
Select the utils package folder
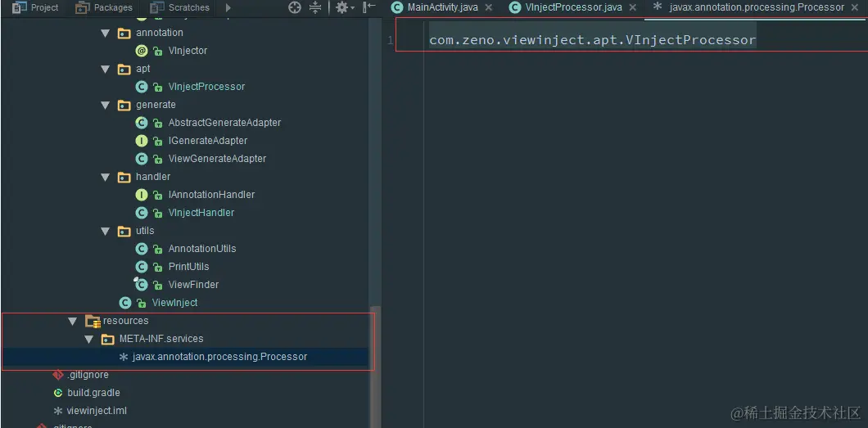pyautogui.click(x=144, y=231)
